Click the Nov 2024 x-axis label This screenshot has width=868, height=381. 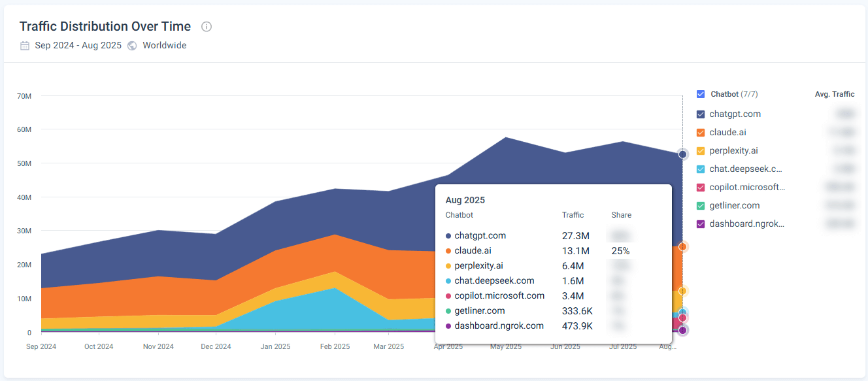(158, 347)
